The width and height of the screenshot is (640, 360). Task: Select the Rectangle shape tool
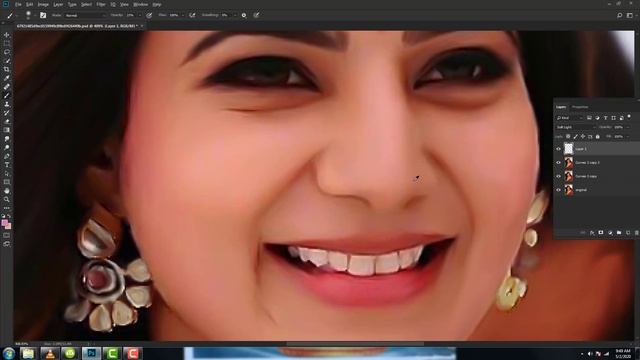pos(7,182)
